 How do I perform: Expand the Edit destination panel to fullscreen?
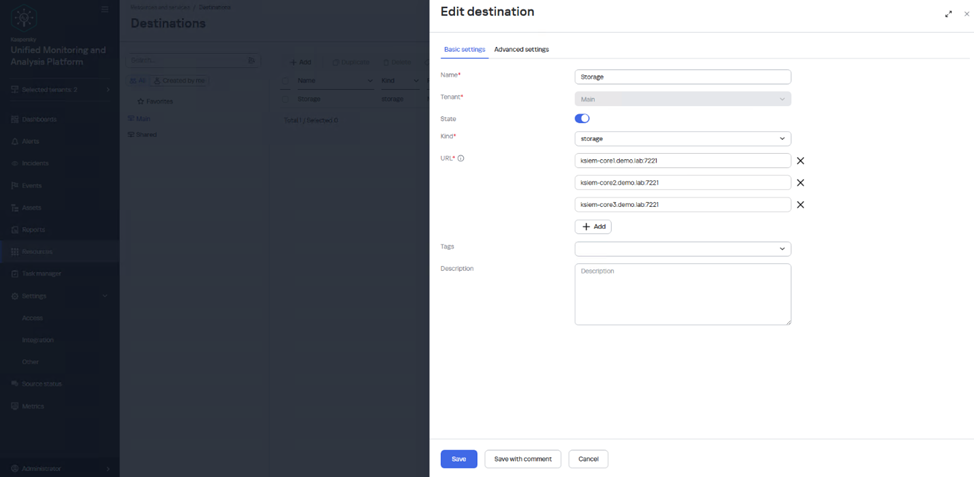(948, 14)
